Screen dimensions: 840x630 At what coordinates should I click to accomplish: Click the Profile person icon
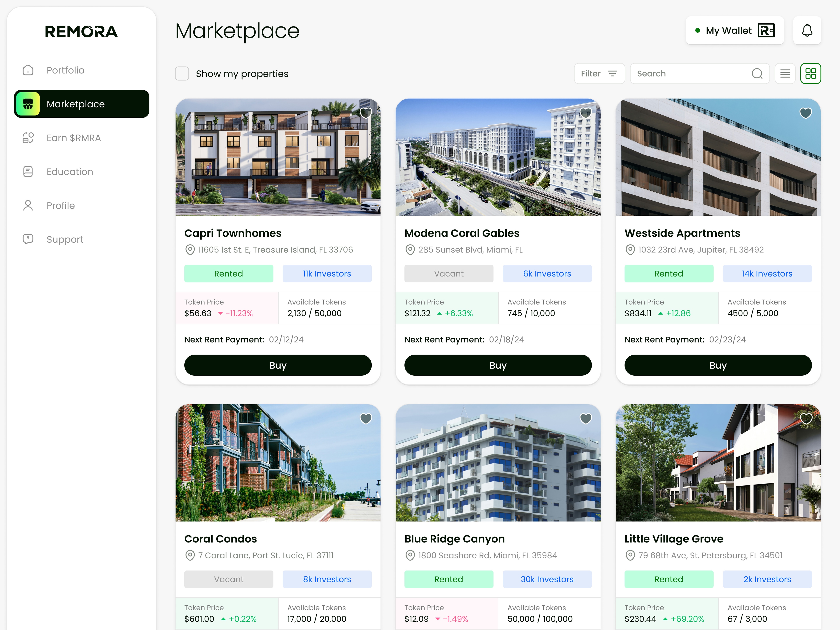click(28, 205)
